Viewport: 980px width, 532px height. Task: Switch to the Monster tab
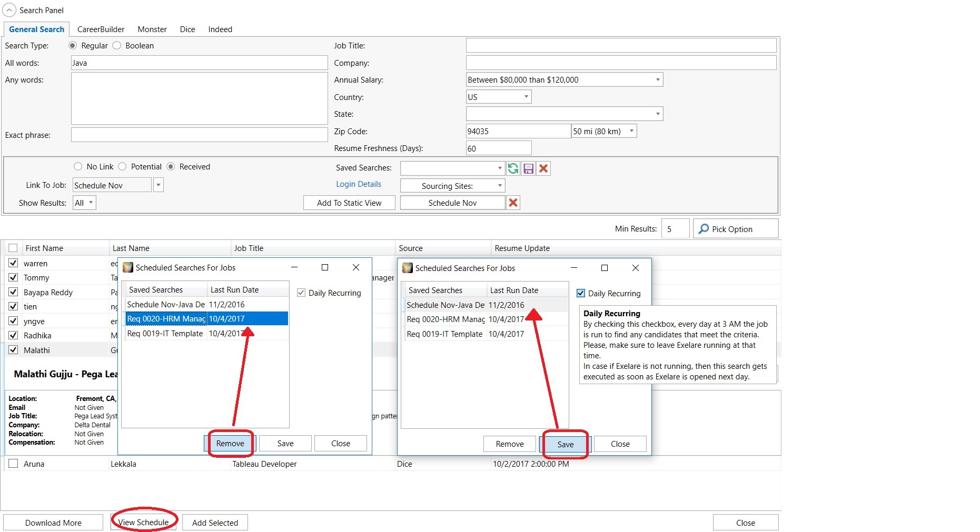pos(152,29)
